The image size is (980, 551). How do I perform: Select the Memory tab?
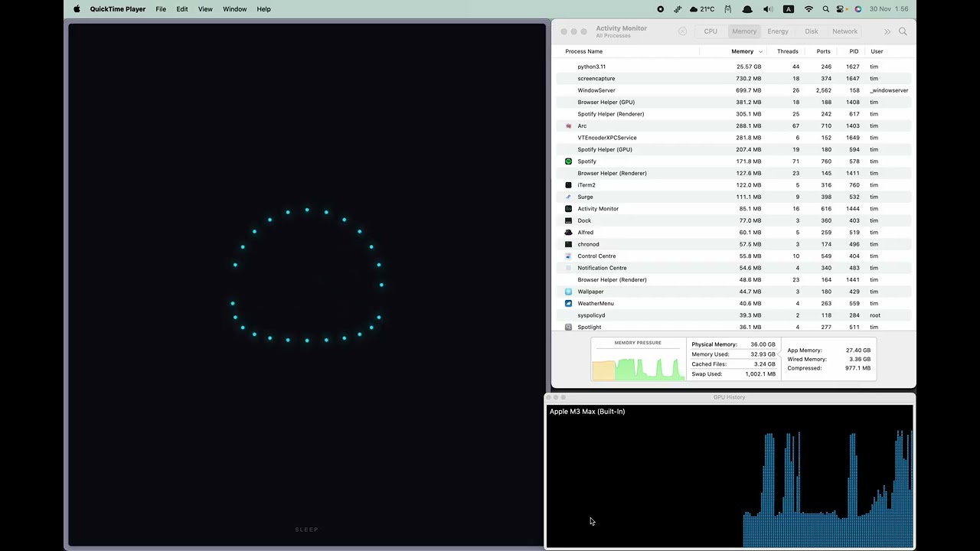743,31
